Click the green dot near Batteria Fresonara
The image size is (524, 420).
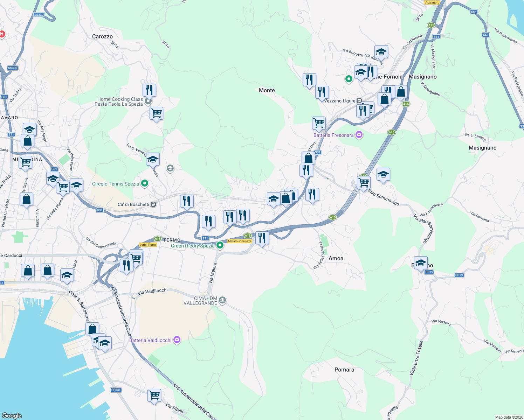click(349, 79)
